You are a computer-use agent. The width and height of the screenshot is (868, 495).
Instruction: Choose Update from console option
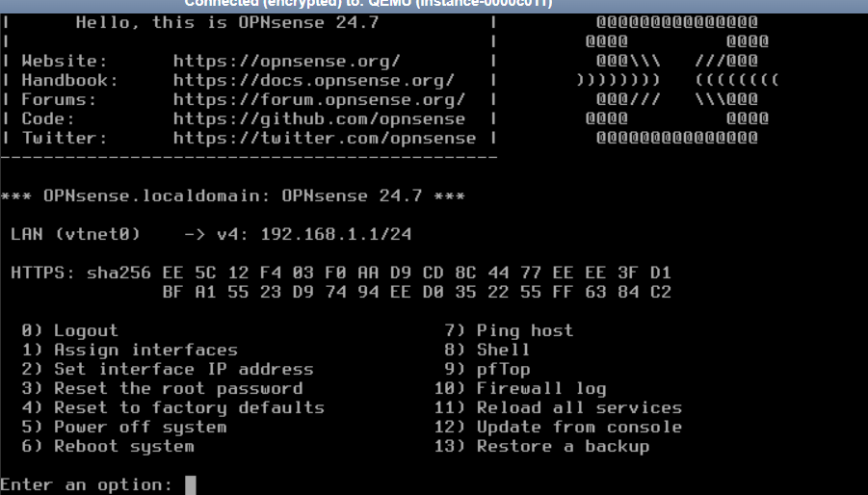click(578, 427)
